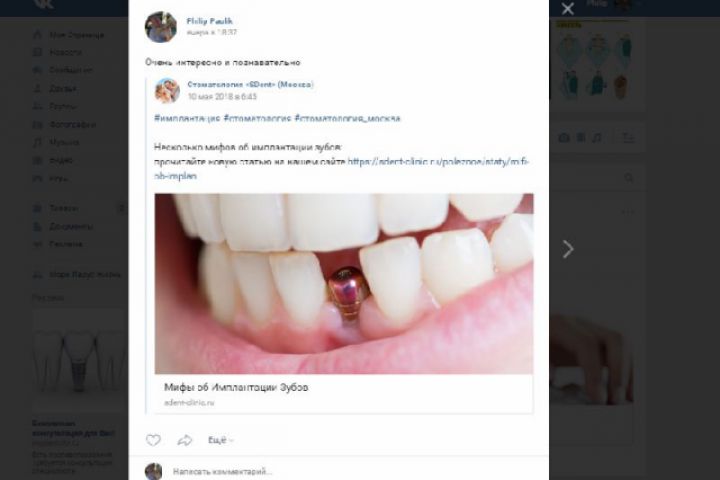Screen dimensions: 720x480
Task: Follow the #стоматология hashtag
Action: tap(257, 119)
